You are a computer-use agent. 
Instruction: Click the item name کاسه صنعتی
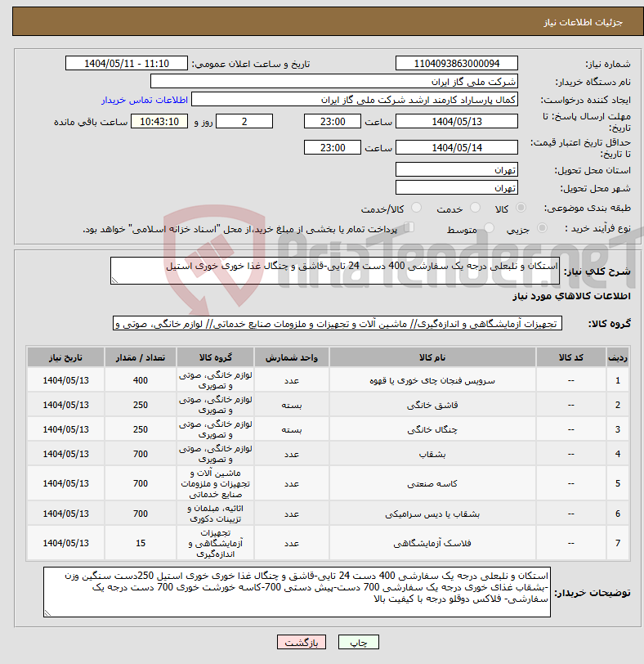click(432, 483)
